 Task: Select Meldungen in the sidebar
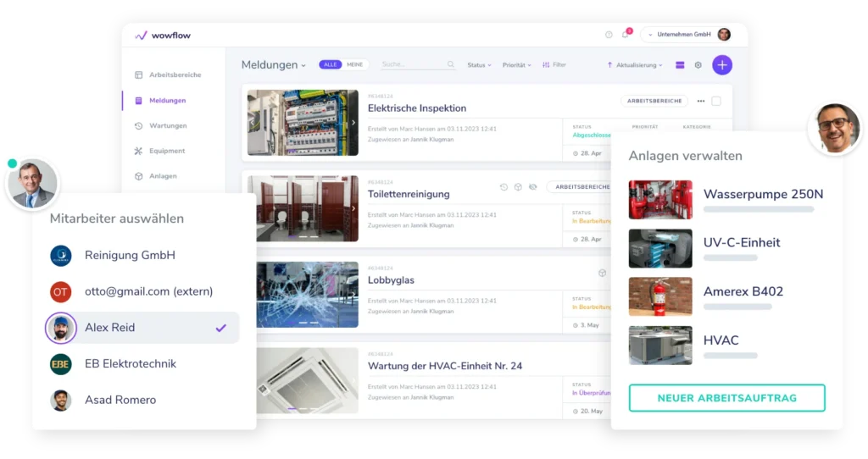pyautogui.click(x=167, y=101)
